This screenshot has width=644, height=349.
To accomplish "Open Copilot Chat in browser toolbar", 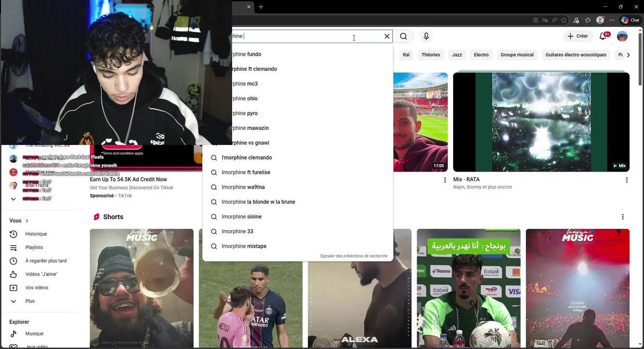I will (x=630, y=20).
